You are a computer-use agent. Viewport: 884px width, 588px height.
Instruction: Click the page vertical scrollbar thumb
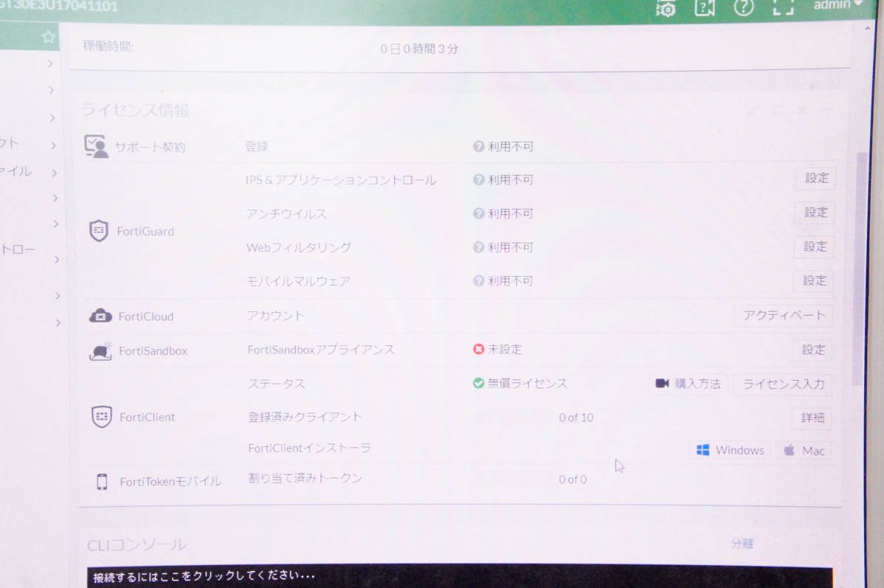coord(859,269)
